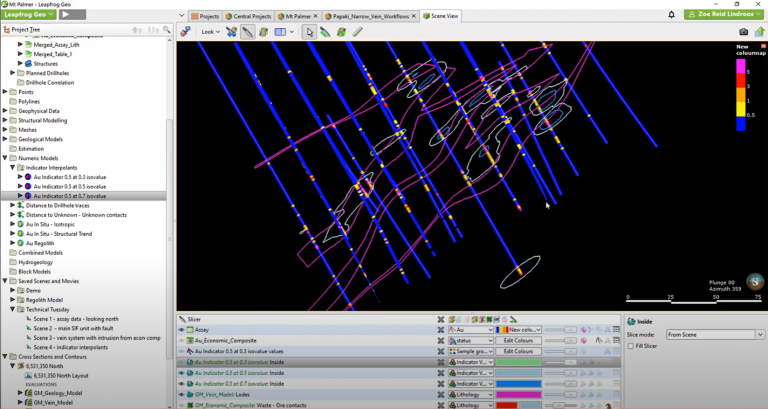The width and height of the screenshot is (768, 409).
Task: Click the magenta colour swatch for GM_Vein_Model
Action: (x=517, y=394)
